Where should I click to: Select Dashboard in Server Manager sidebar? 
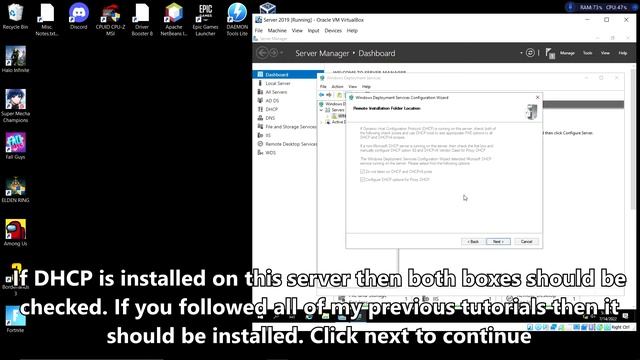point(288,75)
